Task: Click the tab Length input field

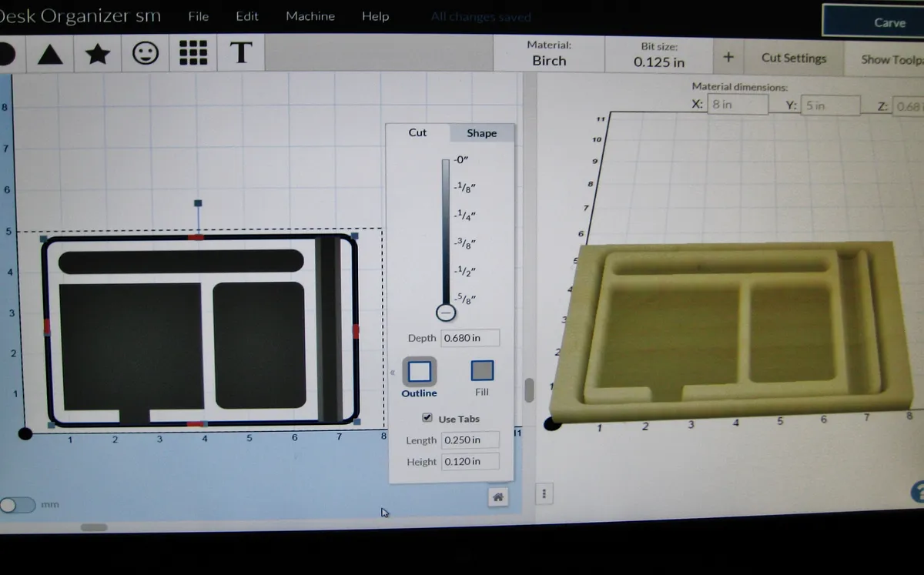Action: (470, 440)
